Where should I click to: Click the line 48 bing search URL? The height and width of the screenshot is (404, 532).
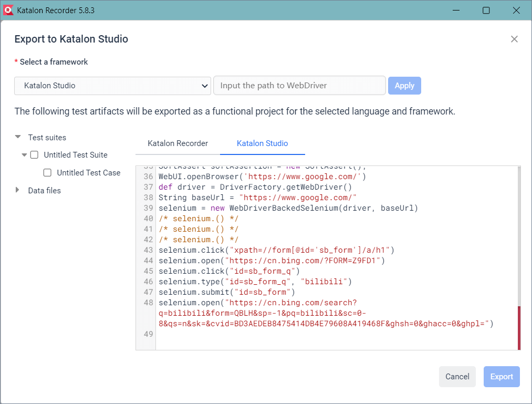click(x=326, y=313)
